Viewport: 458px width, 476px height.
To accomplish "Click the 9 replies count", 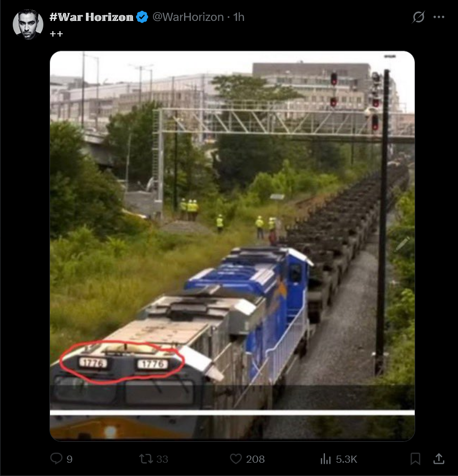I will pos(69,459).
